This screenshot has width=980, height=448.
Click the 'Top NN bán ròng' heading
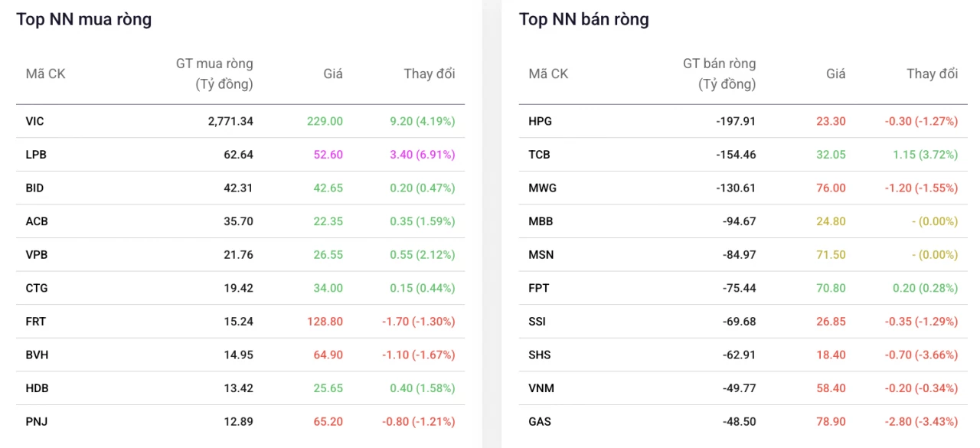[584, 20]
